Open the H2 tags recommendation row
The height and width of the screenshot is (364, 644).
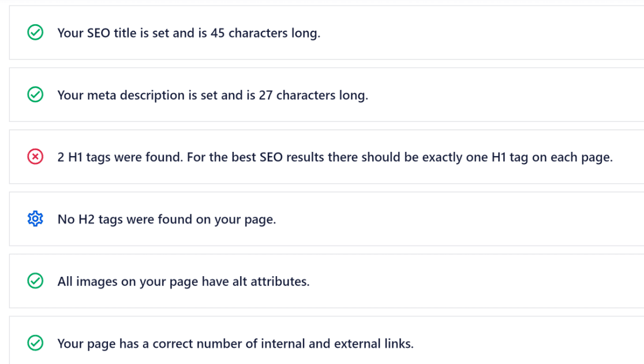tap(327, 219)
